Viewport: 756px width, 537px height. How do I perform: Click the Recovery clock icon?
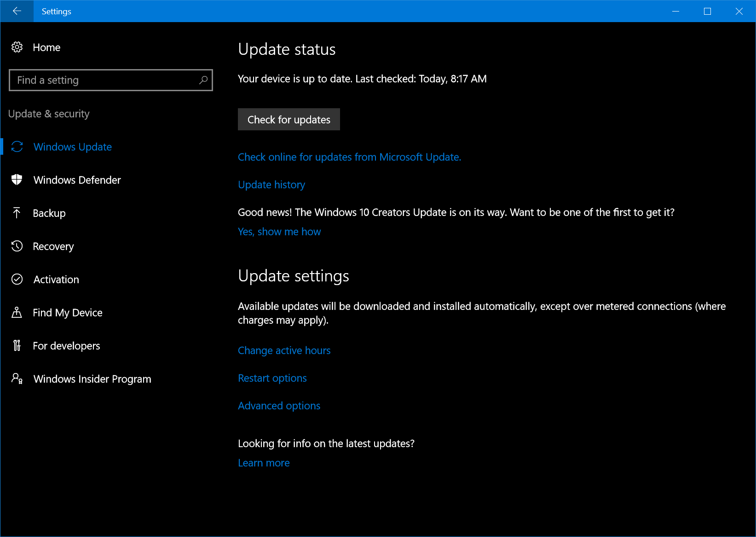pyautogui.click(x=17, y=246)
